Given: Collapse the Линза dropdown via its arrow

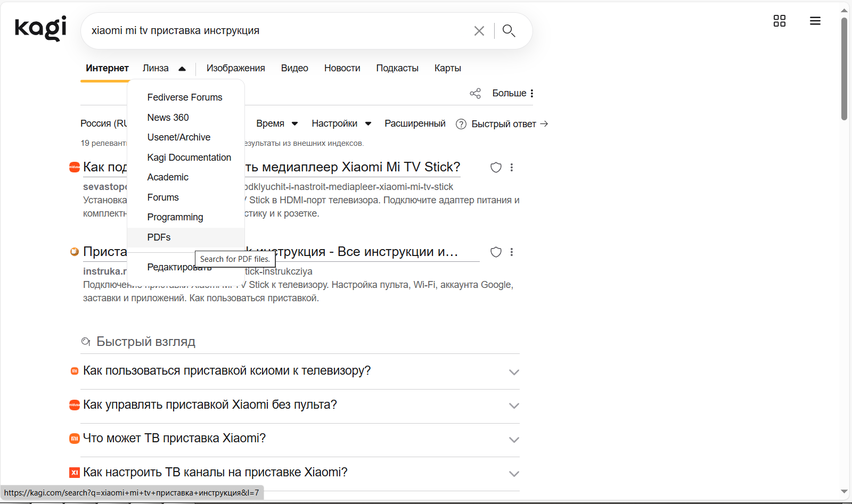Looking at the screenshot, I should pyautogui.click(x=182, y=68).
